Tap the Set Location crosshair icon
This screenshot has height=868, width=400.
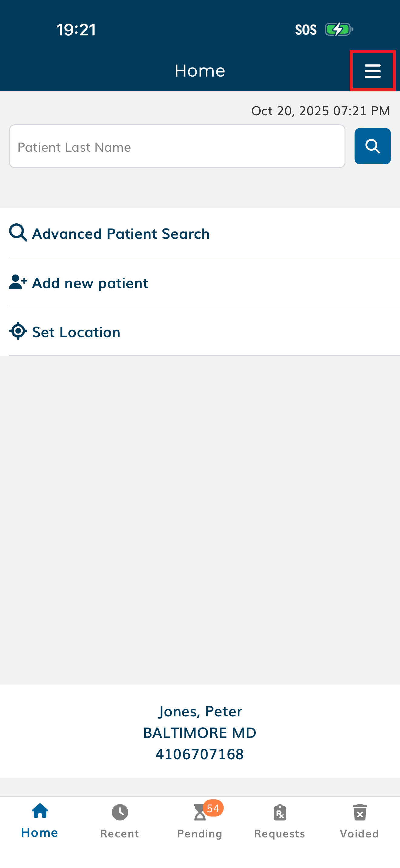(18, 331)
